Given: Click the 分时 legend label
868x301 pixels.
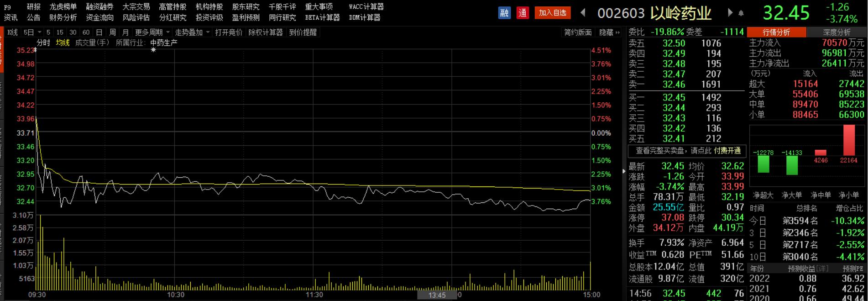Looking at the screenshot, I should tap(43, 42).
